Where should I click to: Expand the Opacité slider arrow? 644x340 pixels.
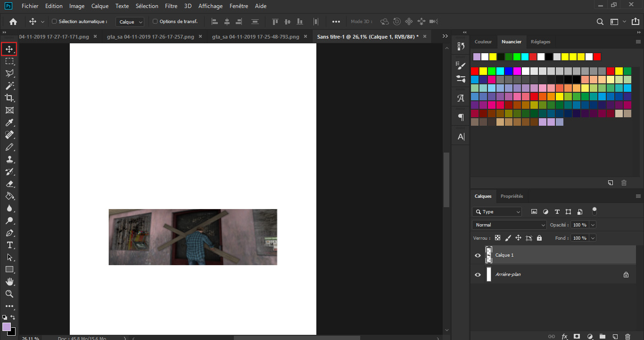(x=593, y=225)
